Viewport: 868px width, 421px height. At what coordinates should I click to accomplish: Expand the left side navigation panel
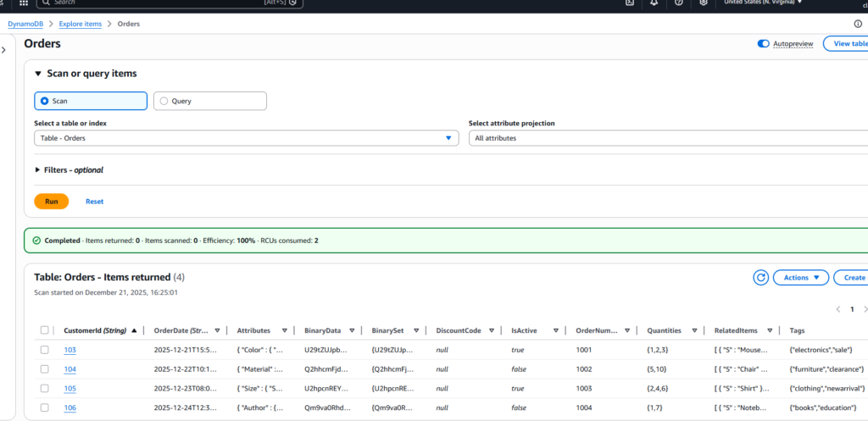pyautogui.click(x=4, y=50)
